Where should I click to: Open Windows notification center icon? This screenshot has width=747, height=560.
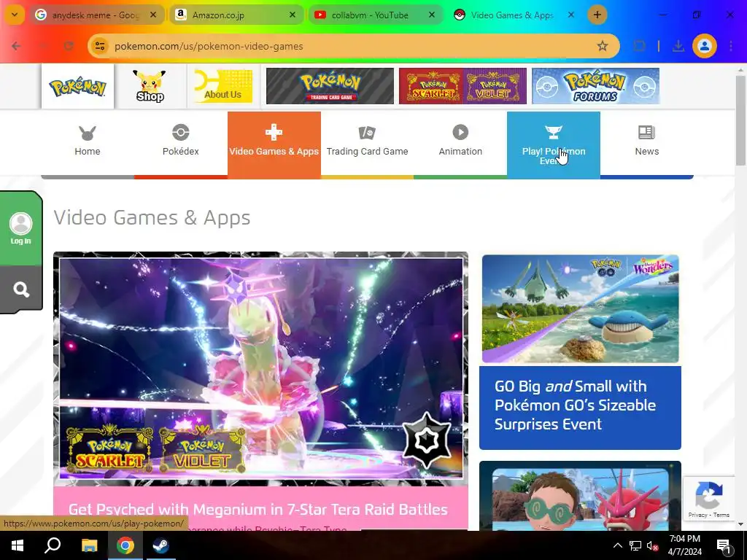pyautogui.click(x=724, y=546)
